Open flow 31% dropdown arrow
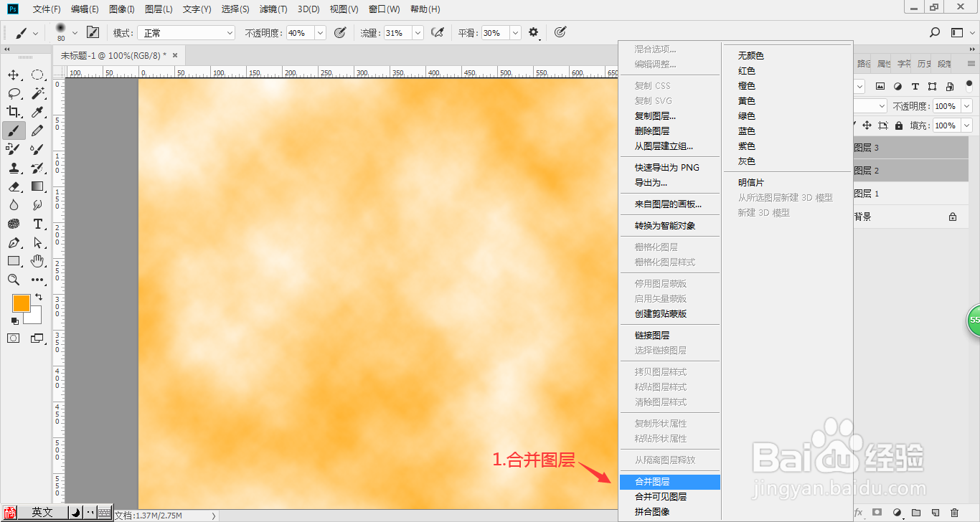The height and width of the screenshot is (522, 980). click(418, 32)
